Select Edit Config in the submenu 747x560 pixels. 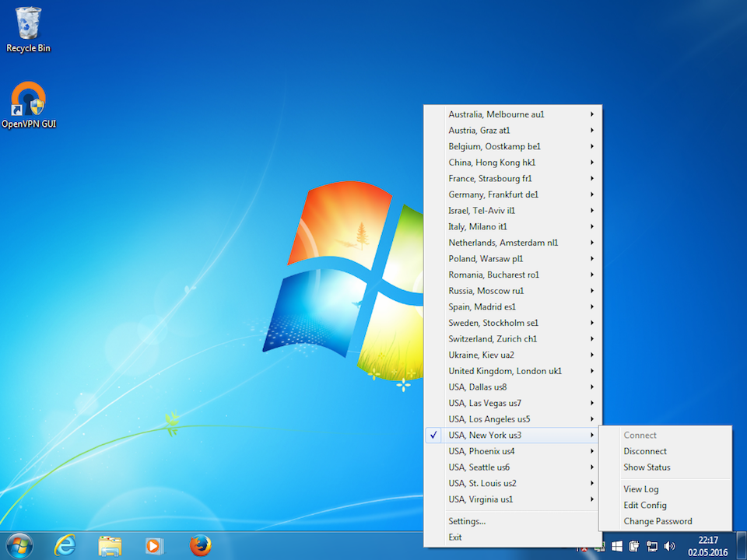[665, 506]
